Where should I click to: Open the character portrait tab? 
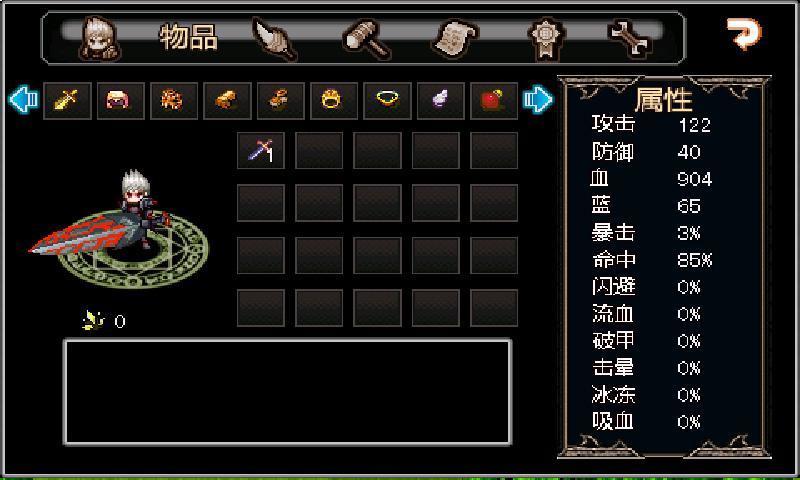tap(100, 38)
